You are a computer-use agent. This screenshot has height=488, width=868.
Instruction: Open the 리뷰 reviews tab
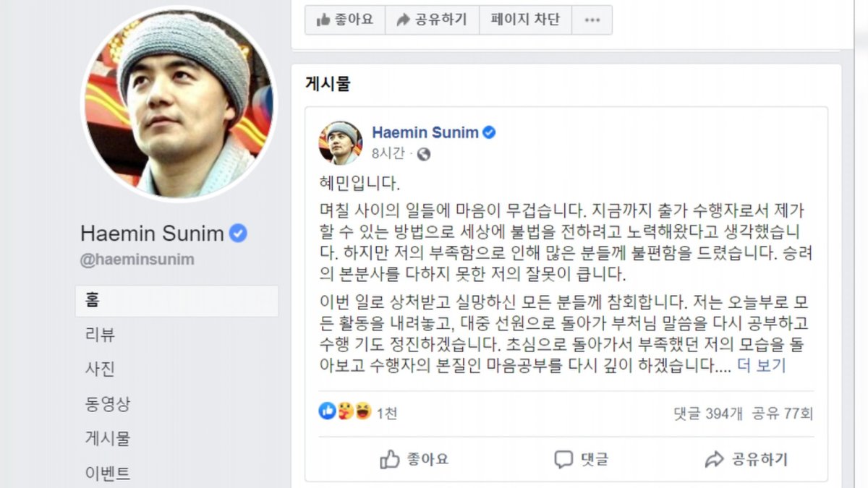[x=100, y=335]
